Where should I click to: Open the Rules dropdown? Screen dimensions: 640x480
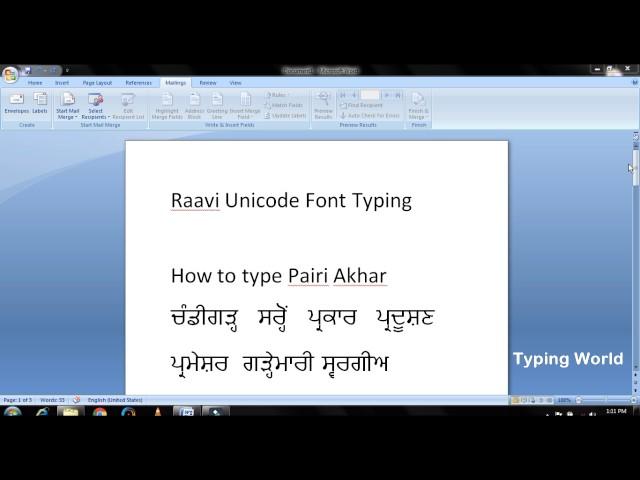click(276, 95)
